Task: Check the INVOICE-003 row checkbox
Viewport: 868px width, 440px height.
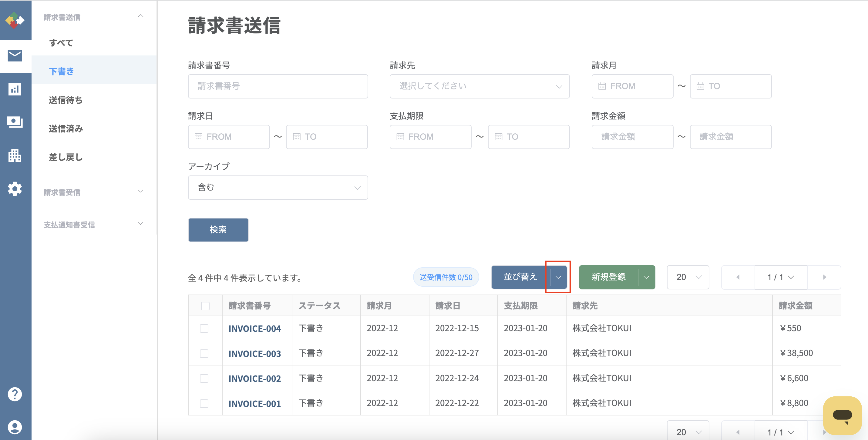Action: (204, 353)
